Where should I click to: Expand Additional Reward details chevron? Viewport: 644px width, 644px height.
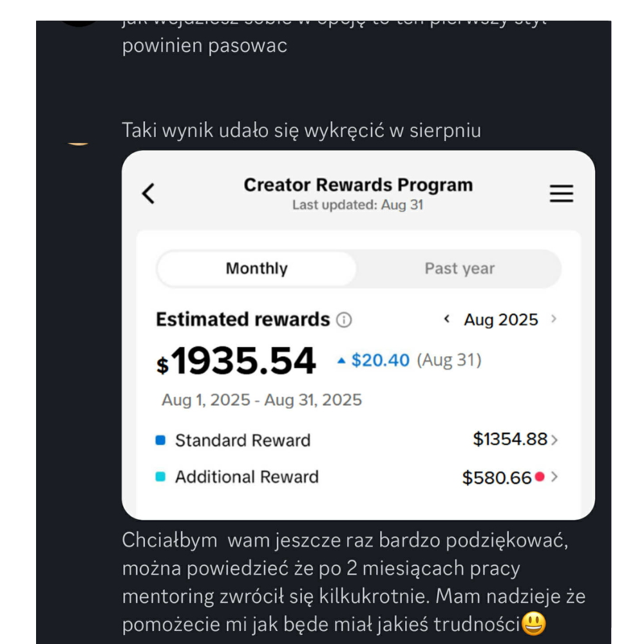(x=555, y=477)
